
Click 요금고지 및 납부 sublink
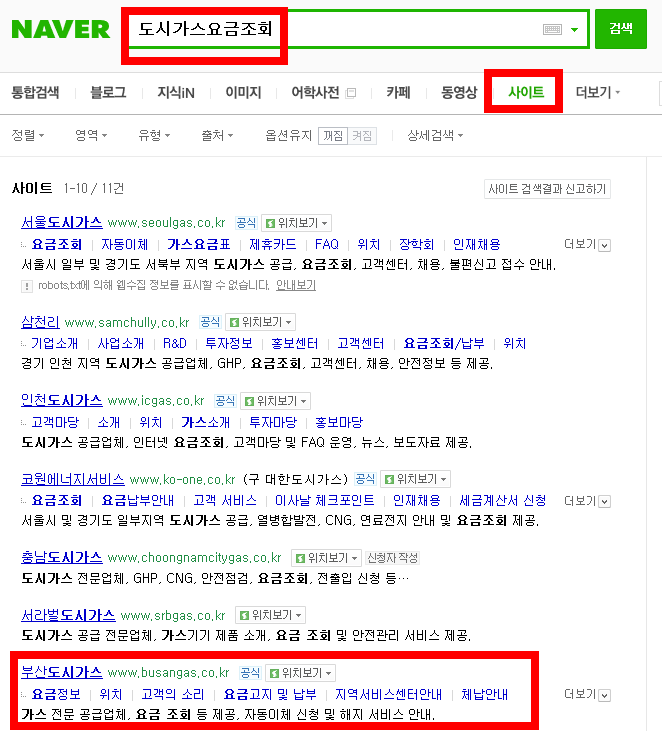pyautogui.click(x=270, y=695)
